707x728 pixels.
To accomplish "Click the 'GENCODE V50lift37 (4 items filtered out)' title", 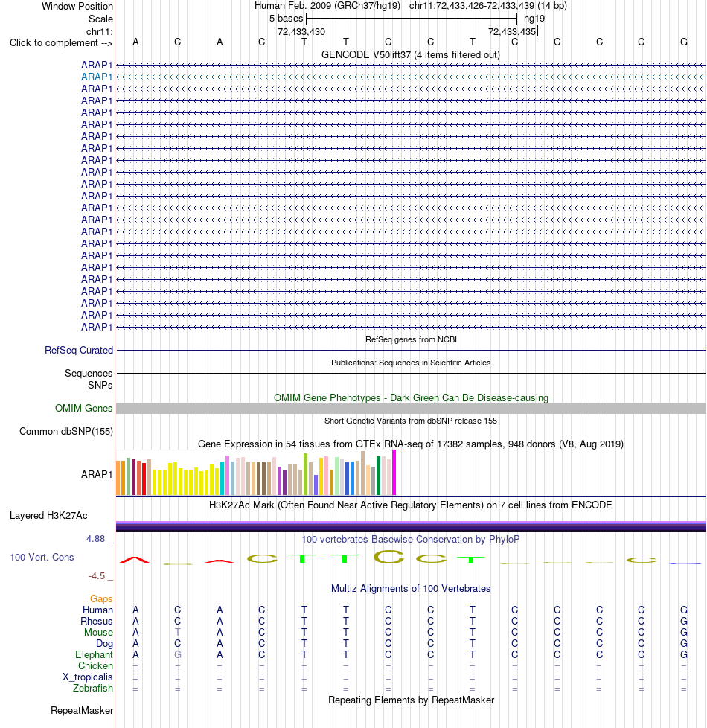I will click(411, 55).
